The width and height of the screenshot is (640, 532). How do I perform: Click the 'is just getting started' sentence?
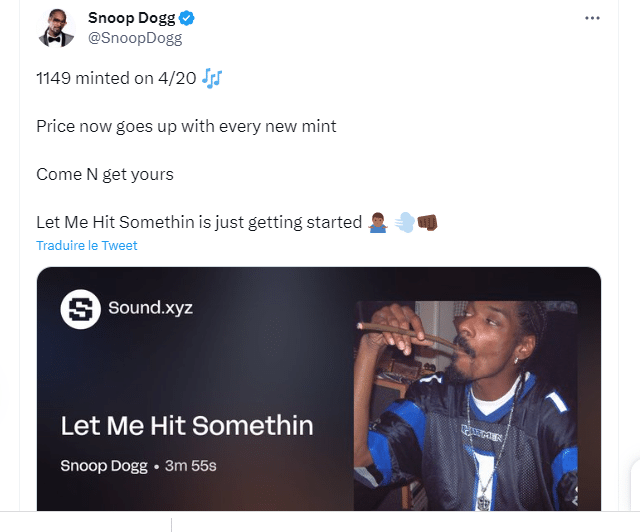[280, 223]
